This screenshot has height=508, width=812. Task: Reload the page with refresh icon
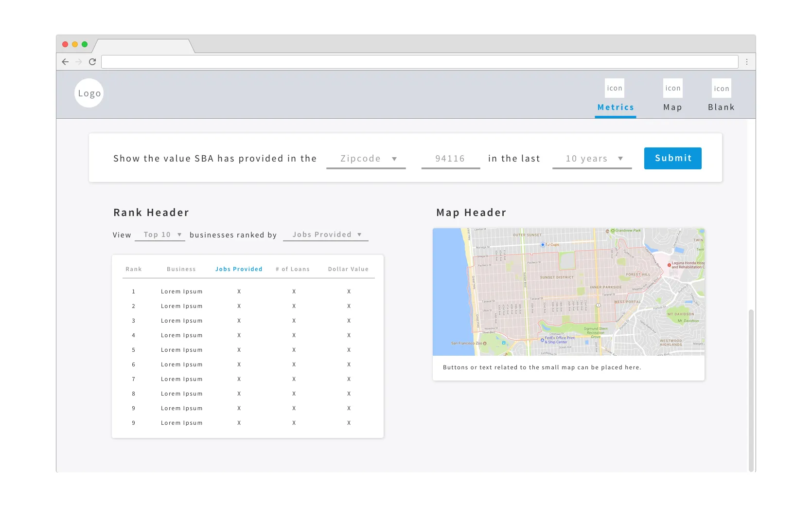tap(92, 62)
